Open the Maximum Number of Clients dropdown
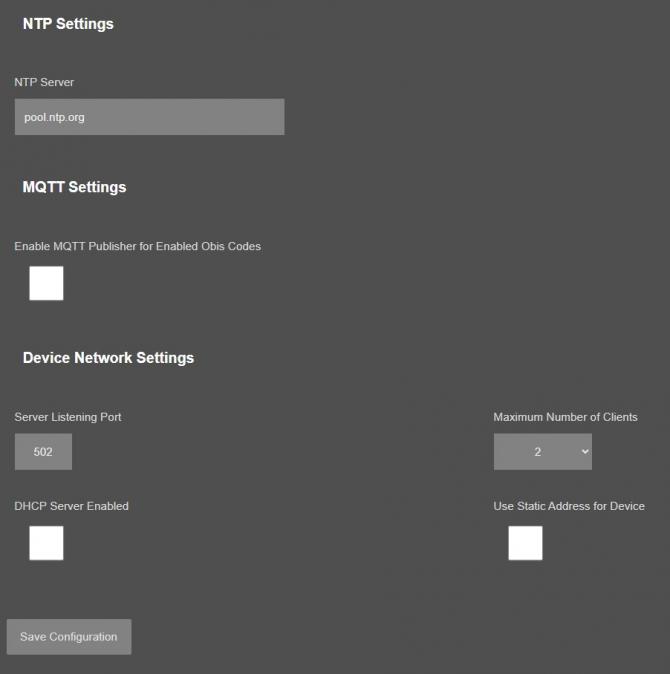The width and height of the screenshot is (670, 674). (x=542, y=452)
